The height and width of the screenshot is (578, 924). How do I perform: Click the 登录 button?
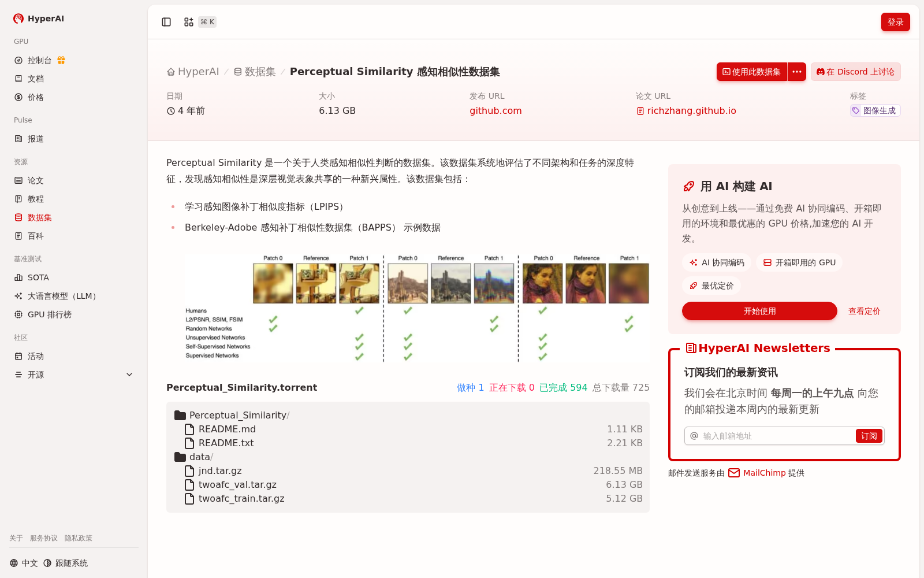[895, 22]
